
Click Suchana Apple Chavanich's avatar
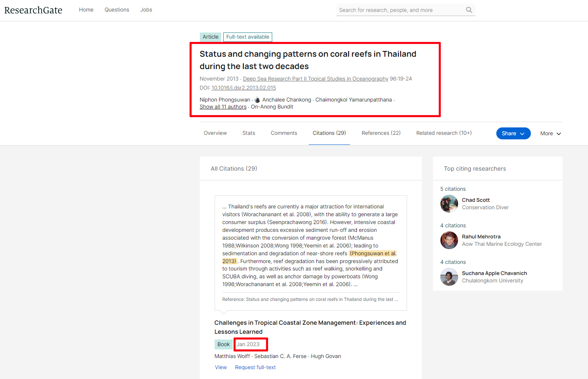(x=449, y=277)
